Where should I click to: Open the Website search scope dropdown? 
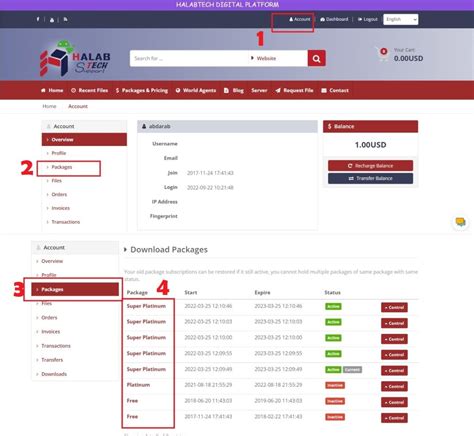point(278,58)
